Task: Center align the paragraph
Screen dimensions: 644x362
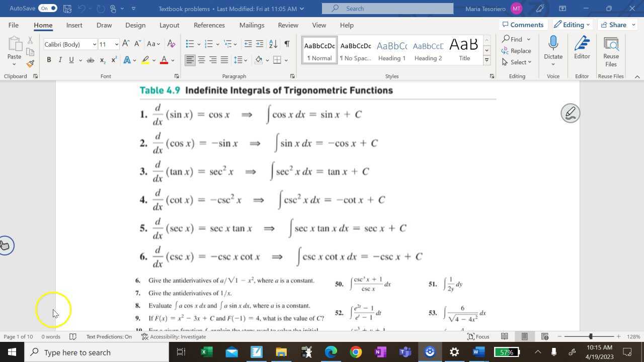Action: tap(201, 59)
